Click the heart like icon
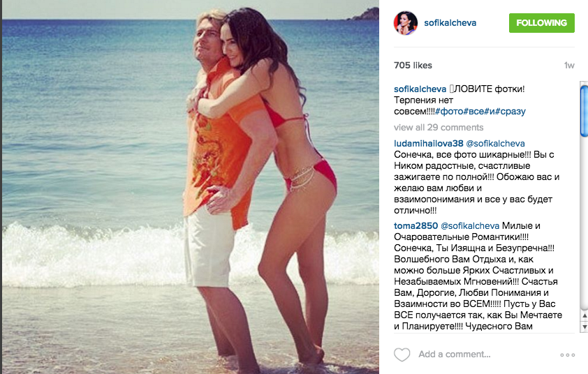 coord(402,354)
